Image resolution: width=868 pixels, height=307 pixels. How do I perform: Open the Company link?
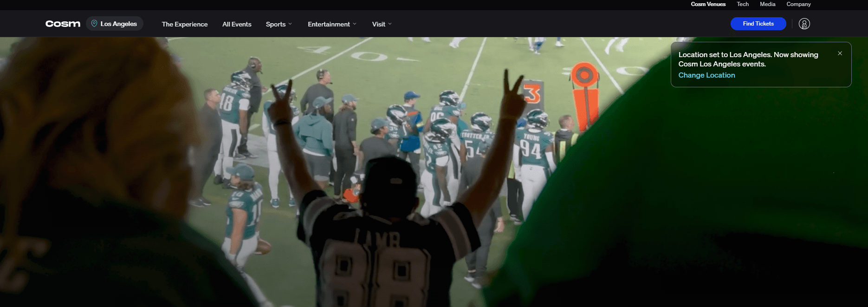tap(798, 4)
